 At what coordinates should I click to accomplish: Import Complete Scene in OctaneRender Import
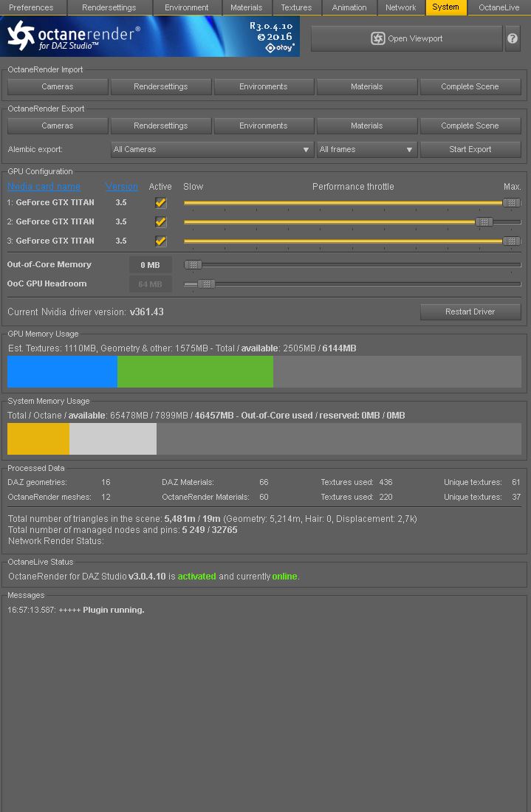click(x=470, y=86)
